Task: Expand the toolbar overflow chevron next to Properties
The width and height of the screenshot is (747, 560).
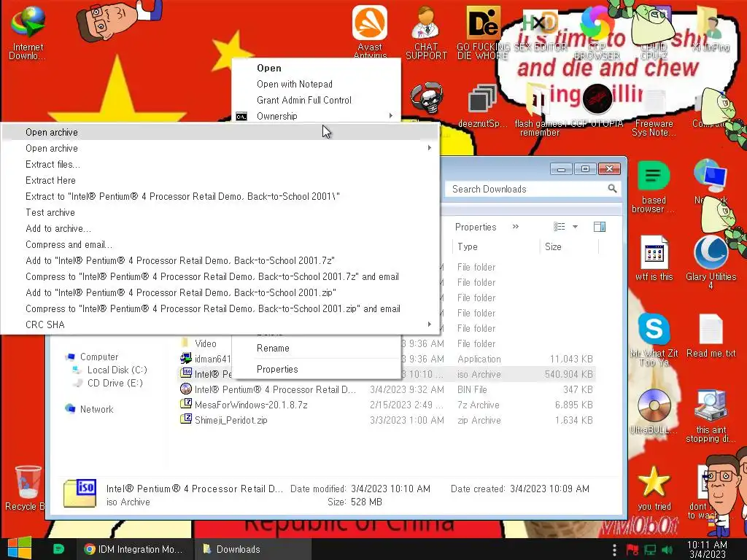Action: tap(516, 227)
